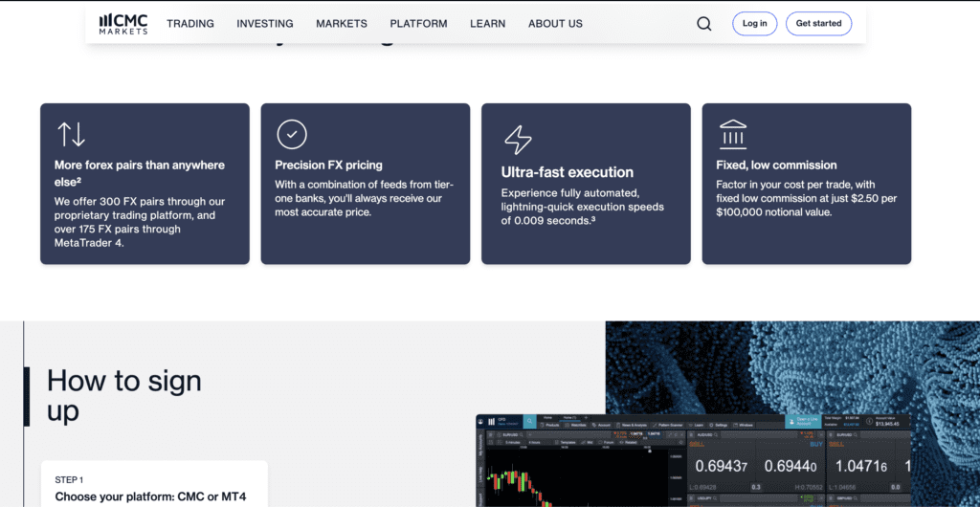Viewport: 980px width, 507px height.
Task: Click the Log in button
Action: [754, 24]
